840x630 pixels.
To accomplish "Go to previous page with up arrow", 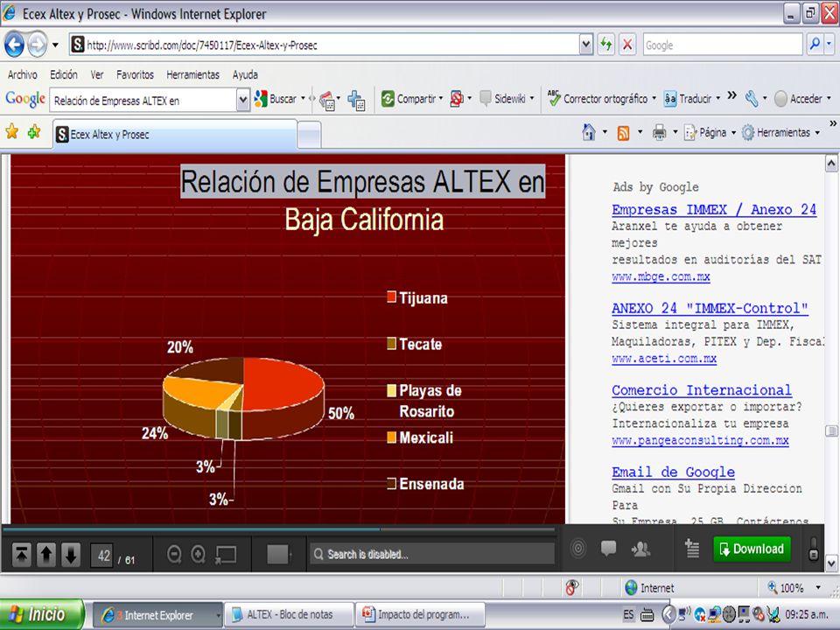I will (x=46, y=555).
